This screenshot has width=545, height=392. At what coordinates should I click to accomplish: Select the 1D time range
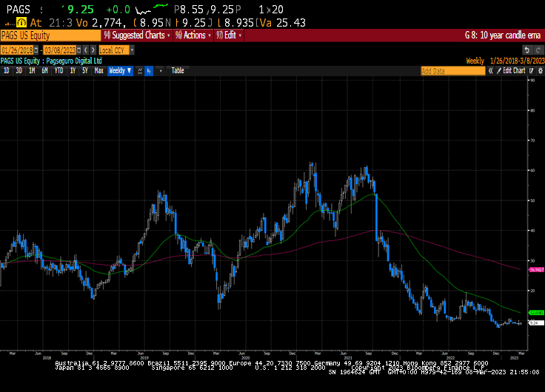coord(7,70)
